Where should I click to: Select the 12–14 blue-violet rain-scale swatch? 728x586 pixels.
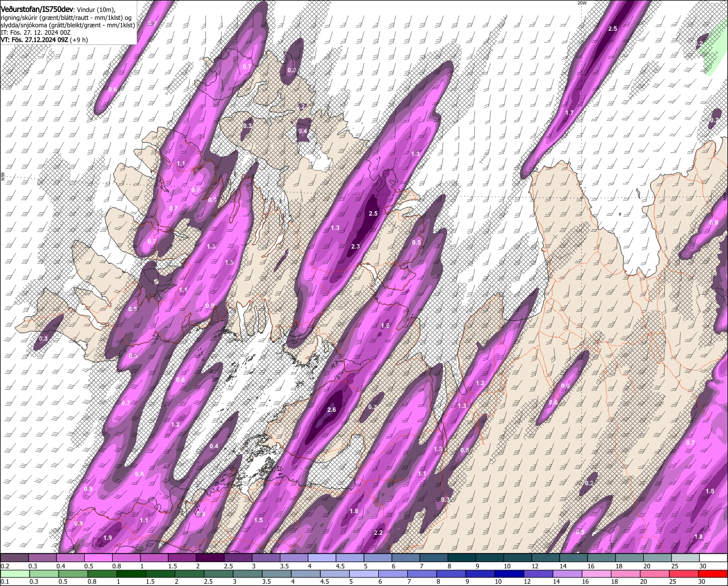[x=538, y=573]
